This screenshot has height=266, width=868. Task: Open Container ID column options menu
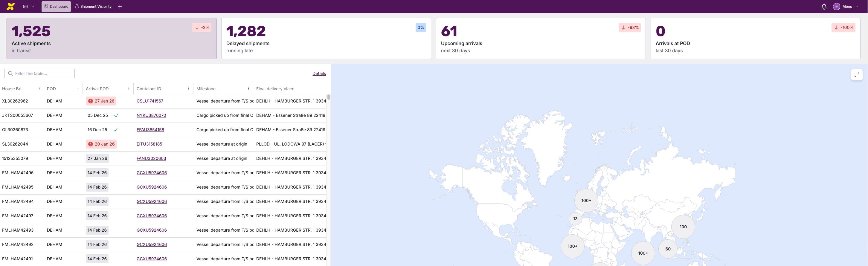[189, 88]
